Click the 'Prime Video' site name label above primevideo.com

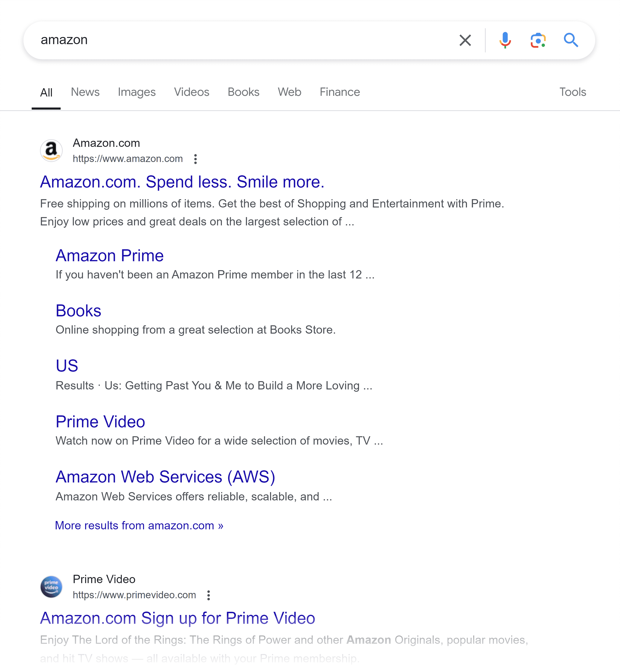[x=104, y=579]
